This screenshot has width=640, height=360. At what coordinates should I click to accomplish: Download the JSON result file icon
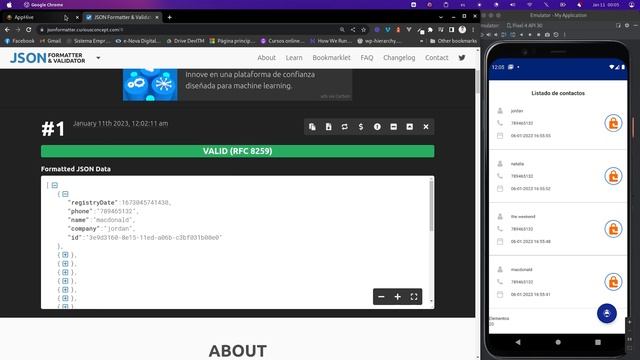click(329, 127)
